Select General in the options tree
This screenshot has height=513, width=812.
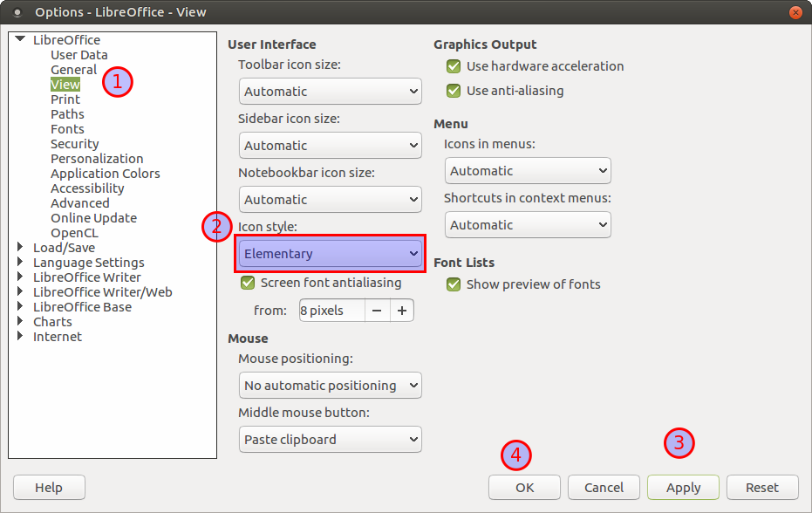pyautogui.click(x=73, y=70)
